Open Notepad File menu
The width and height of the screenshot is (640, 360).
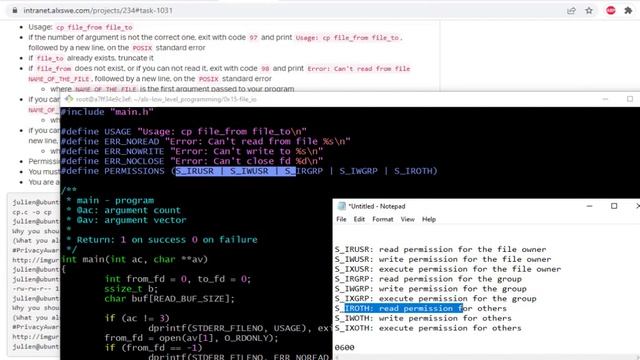point(341,219)
